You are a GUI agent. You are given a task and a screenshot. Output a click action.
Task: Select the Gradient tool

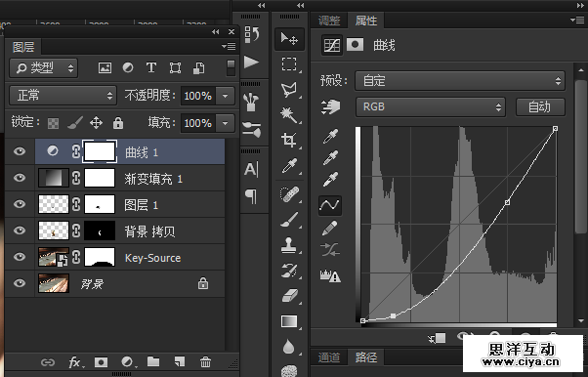point(289,321)
